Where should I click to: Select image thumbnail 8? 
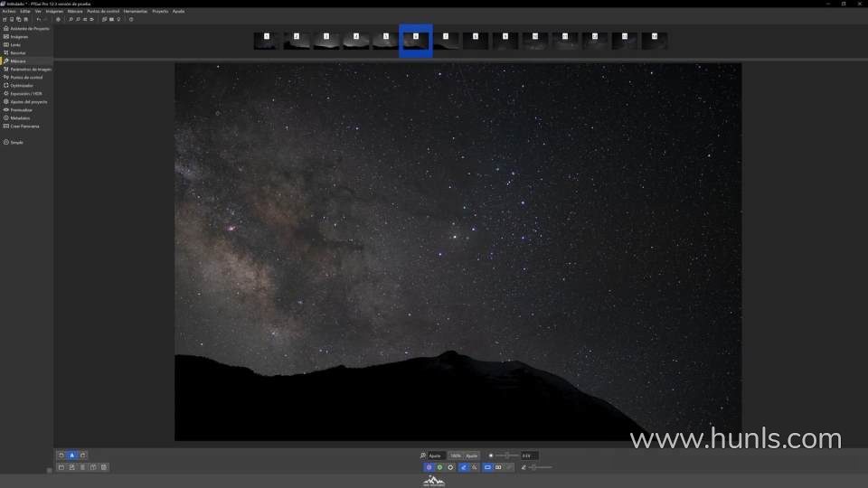[x=476, y=41]
